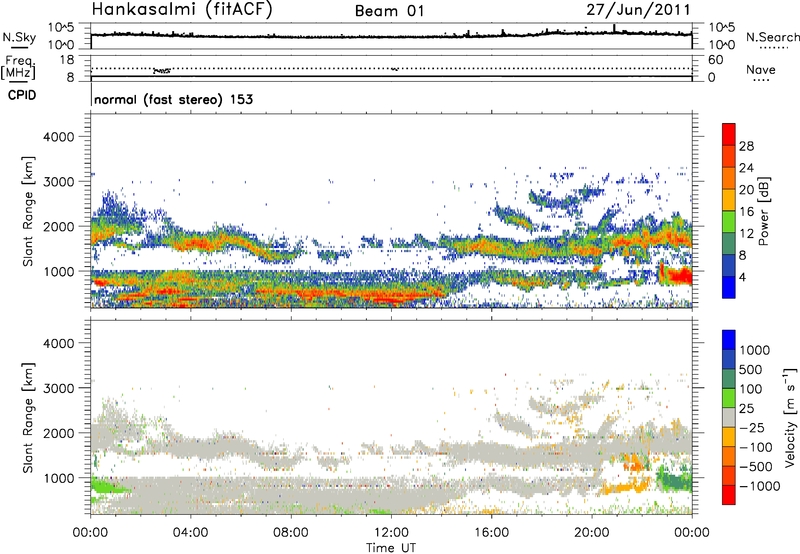Click the date '27/Jun/2011'
The image size is (800, 554).
coord(638,9)
